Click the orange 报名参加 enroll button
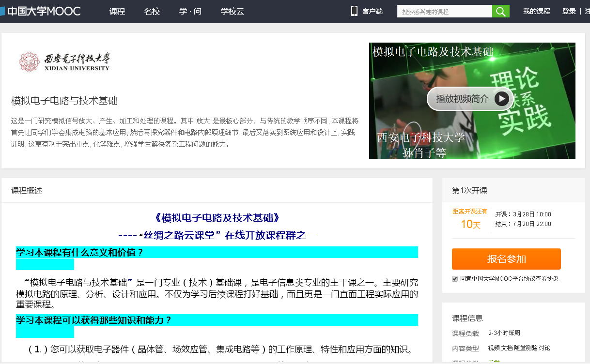 (506, 259)
